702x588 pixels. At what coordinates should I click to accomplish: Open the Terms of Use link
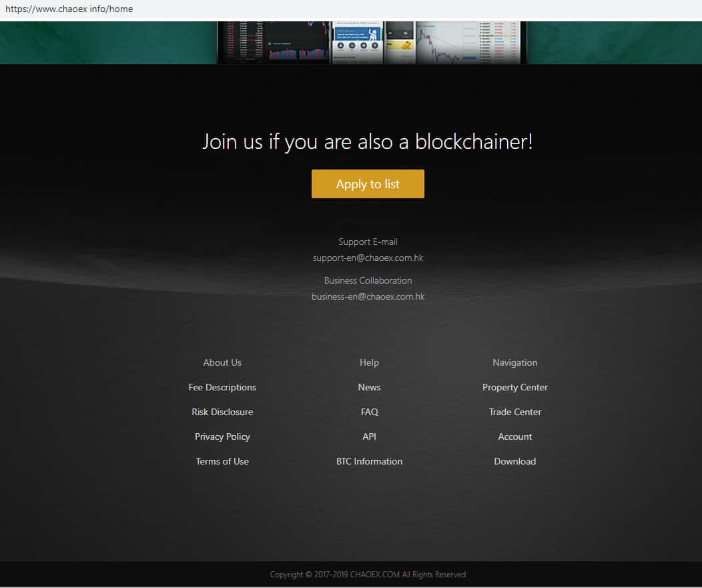click(222, 461)
